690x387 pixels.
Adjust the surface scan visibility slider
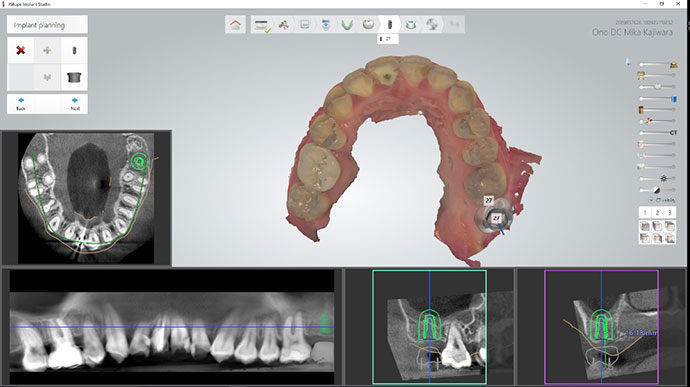657,64
